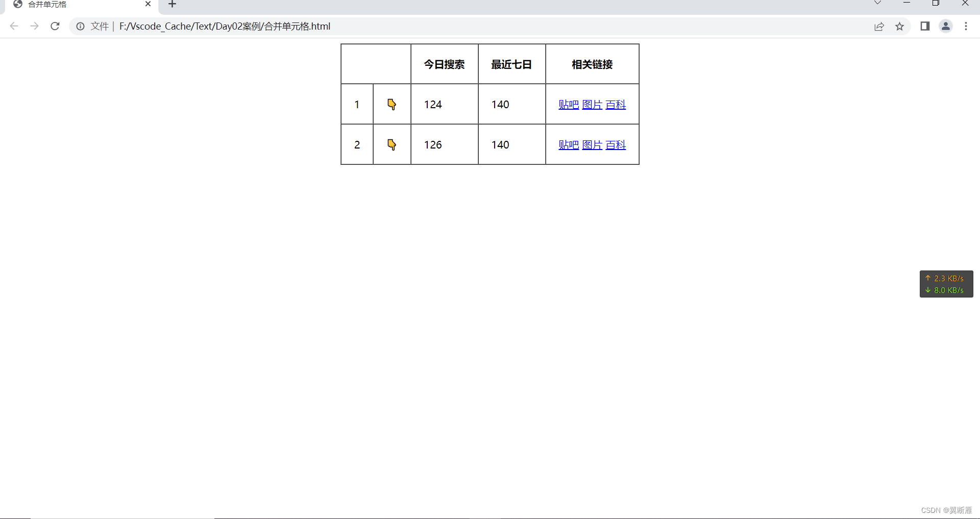Open the 贴吧 link in row 1

[568, 104]
